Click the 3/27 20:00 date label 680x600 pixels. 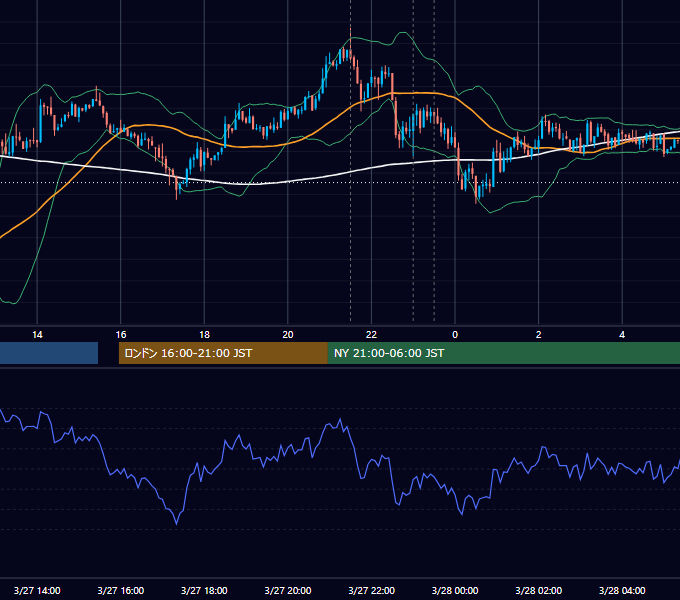click(288, 590)
